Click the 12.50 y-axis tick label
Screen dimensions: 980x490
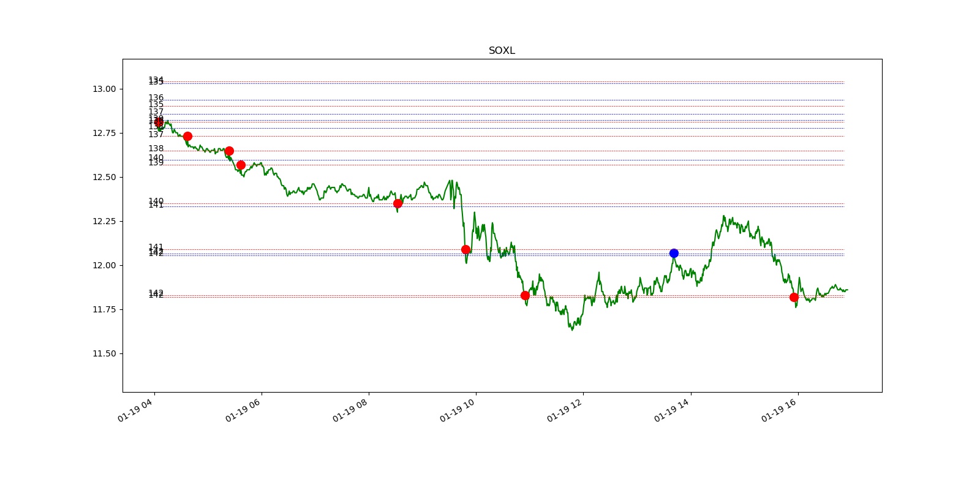104,177
